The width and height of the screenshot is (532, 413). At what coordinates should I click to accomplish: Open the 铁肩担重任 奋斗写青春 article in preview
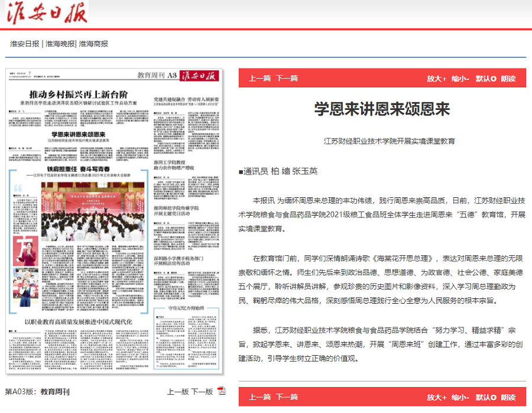(x=79, y=168)
